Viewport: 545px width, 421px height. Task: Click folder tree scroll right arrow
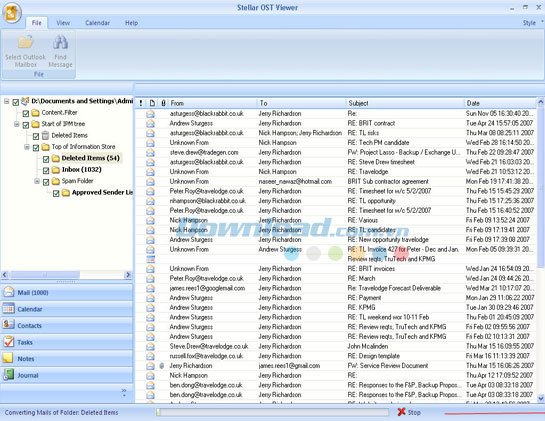click(x=128, y=275)
